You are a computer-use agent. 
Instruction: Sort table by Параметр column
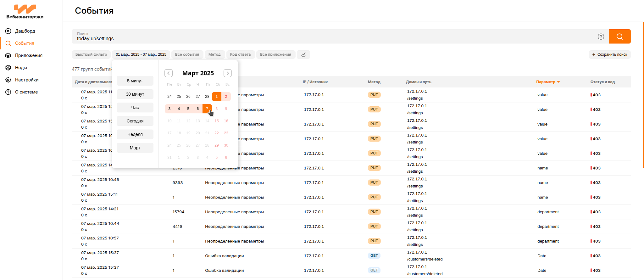pyautogui.click(x=547, y=82)
